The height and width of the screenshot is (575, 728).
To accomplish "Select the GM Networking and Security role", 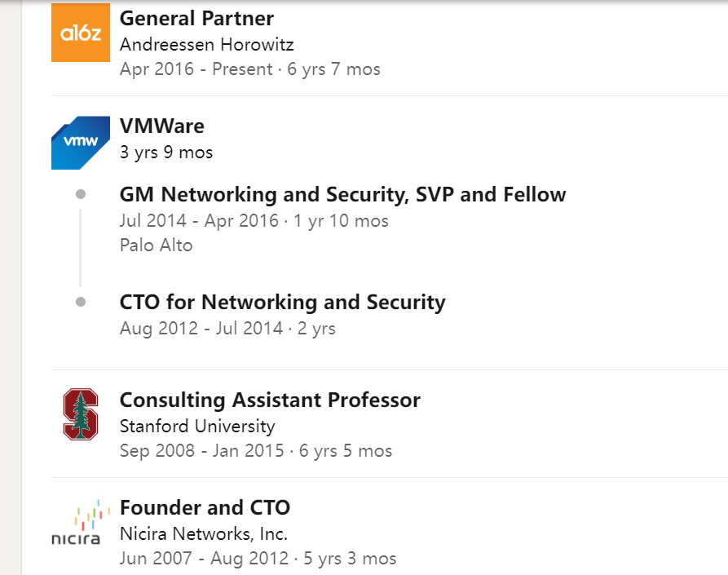I will (x=342, y=195).
